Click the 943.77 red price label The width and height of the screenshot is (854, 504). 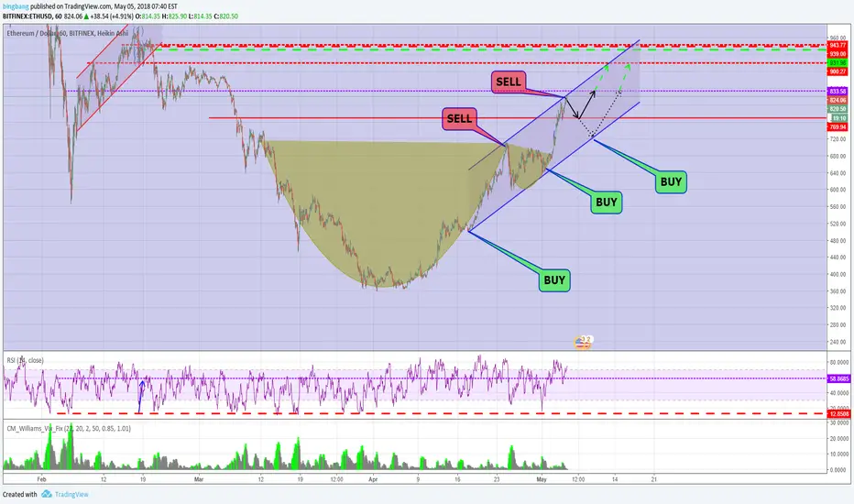[838, 46]
